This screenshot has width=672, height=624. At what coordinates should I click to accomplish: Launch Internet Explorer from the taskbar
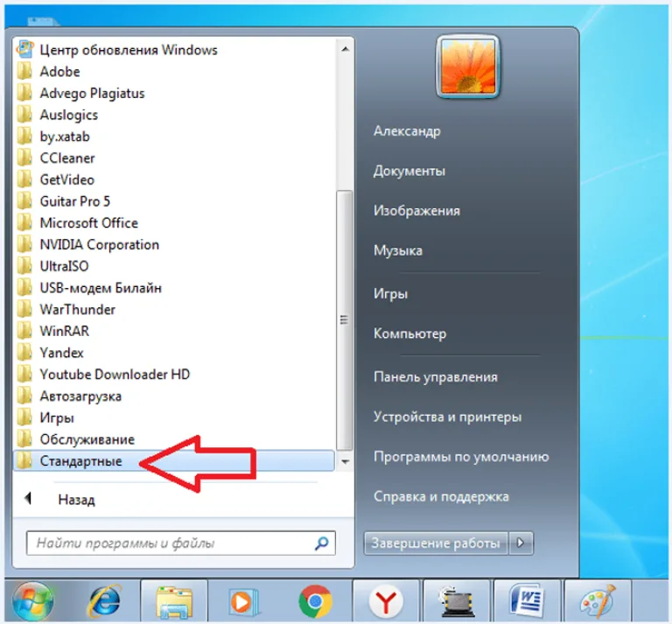pos(104,601)
